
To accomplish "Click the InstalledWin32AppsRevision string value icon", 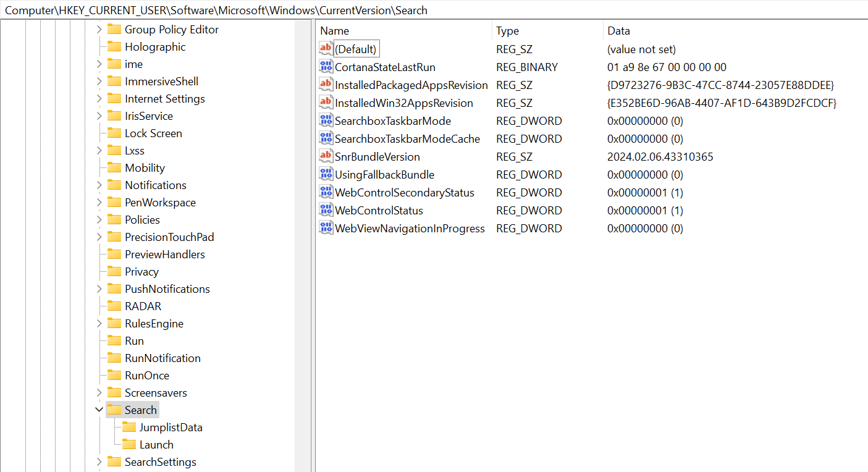I will pos(326,103).
